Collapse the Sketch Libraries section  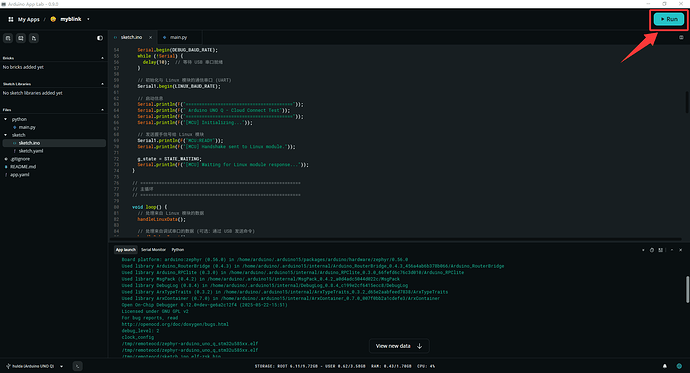(x=103, y=84)
